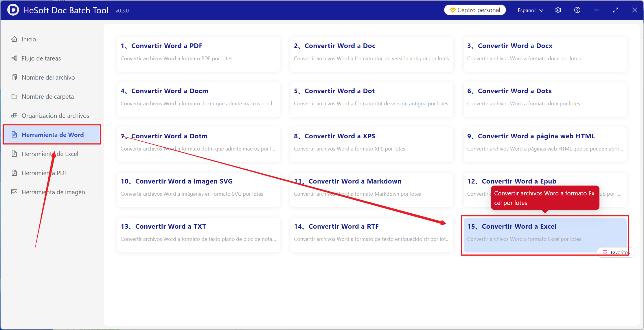Screen dimensions: 644x330
Task: Click the Herramienta de imagen icon
Action: 14,192
